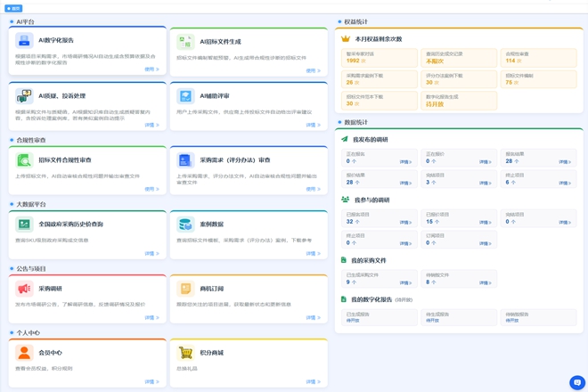Click the 招标文件合规性审查 magnifier icon

pyautogui.click(x=24, y=160)
